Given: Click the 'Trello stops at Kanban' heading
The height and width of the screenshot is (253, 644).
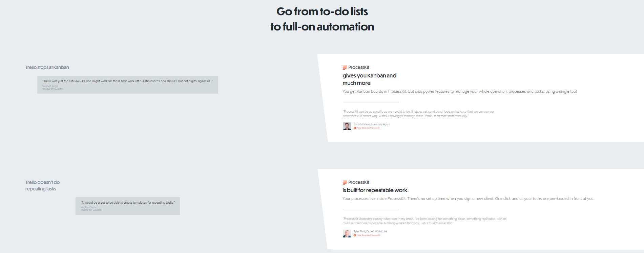Looking at the screenshot, I should [x=47, y=68].
